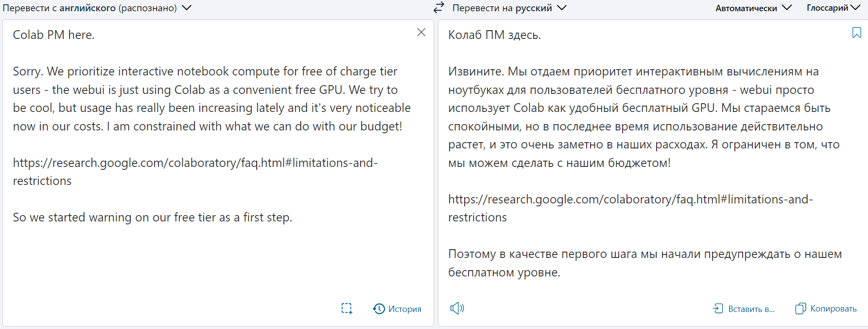Save translation with bookmark icon

[x=857, y=33]
